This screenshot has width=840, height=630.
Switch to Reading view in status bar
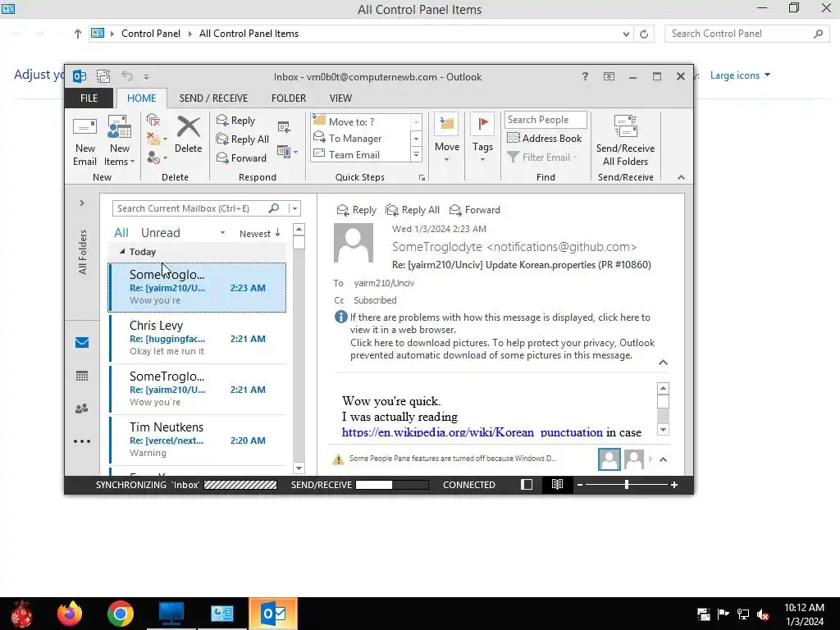click(x=557, y=484)
